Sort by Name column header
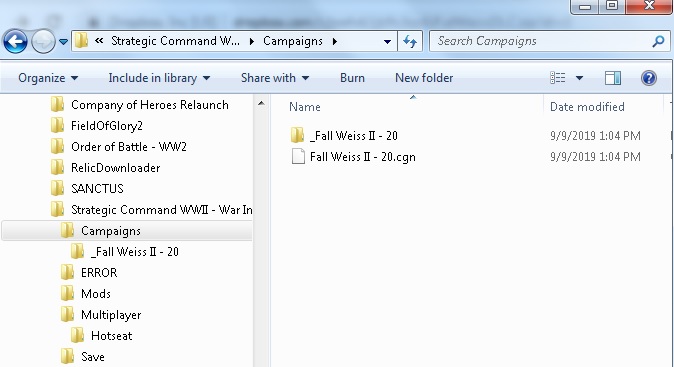Viewport: 674px width, 367px height. point(305,107)
